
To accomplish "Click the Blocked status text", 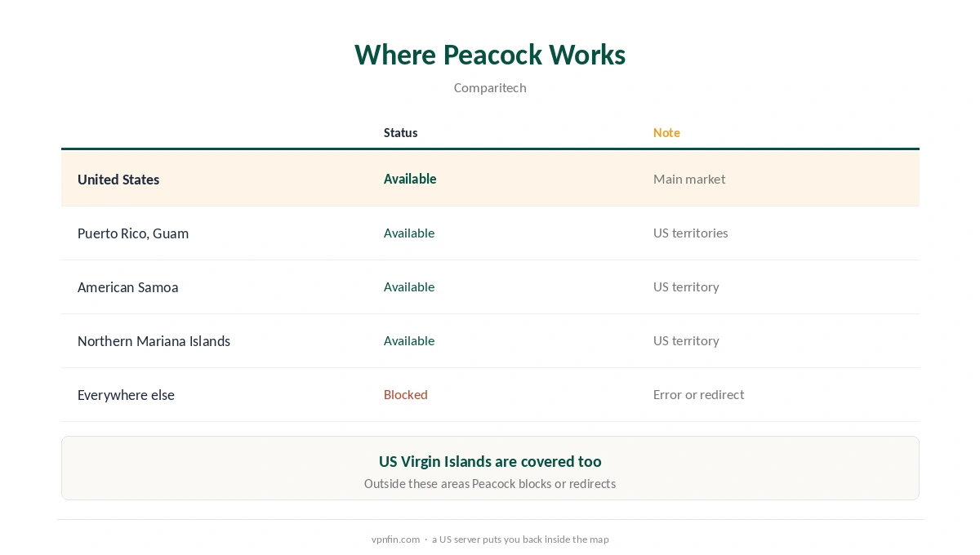I will pyautogui.click(x=406, y=394).
